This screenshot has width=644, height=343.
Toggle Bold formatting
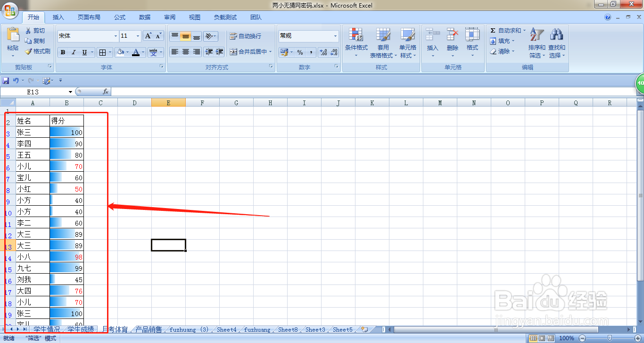coord(63,52)
